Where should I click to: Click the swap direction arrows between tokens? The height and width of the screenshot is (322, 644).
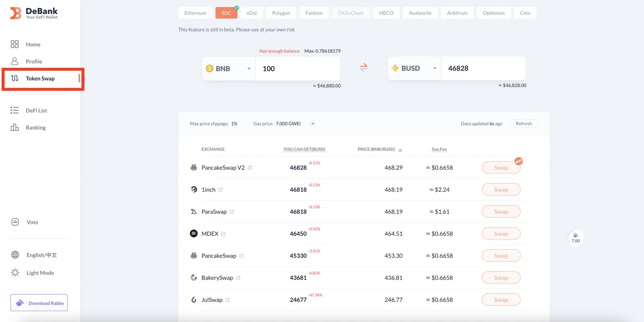pyautogui.click(x=364, y=68)
